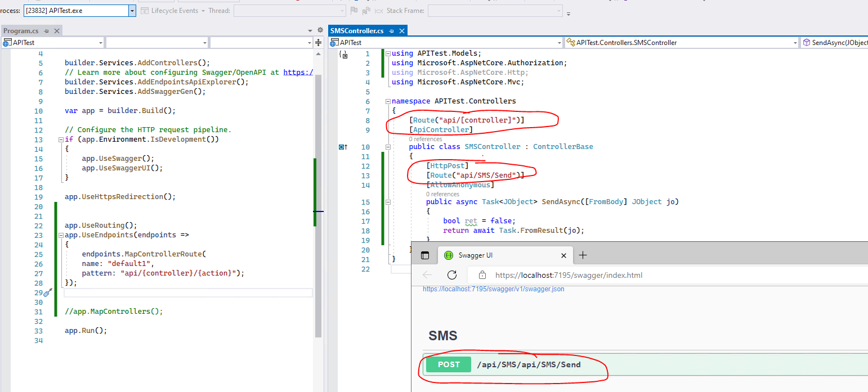Viewport: 868px width, 392px height.
Task: Click the browser back arrow
Action: [427, 275]
